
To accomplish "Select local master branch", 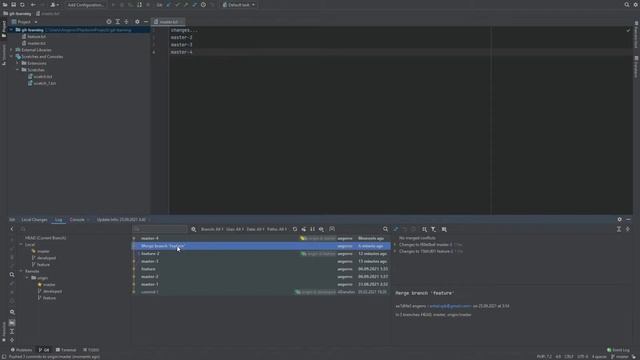I will tap(40, 251).
